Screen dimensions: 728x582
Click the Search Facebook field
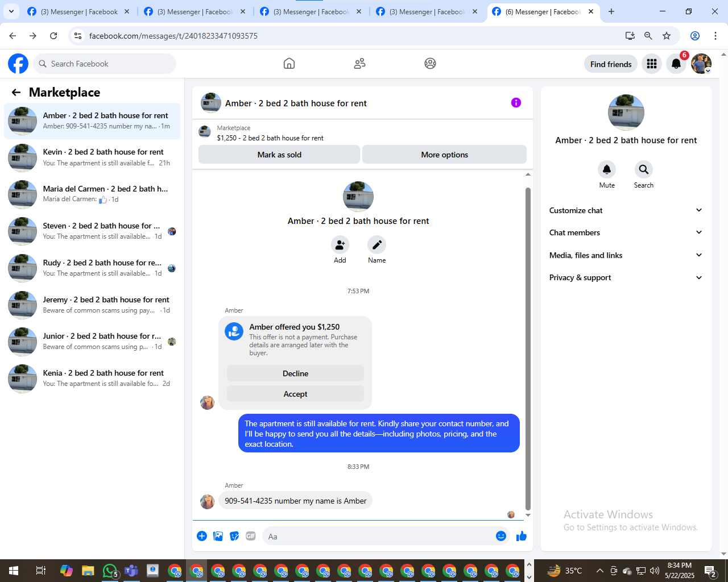click(x=105, y=64)
